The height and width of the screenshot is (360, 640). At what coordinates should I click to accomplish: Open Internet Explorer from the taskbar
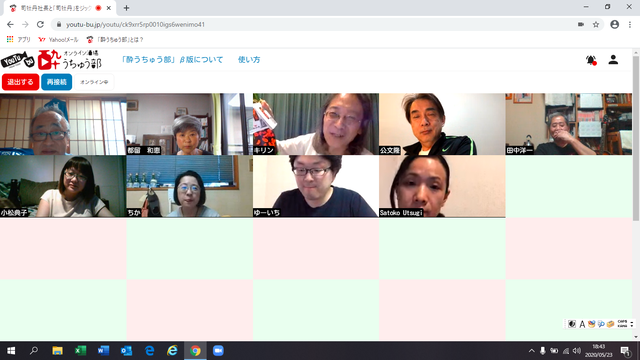172,351
